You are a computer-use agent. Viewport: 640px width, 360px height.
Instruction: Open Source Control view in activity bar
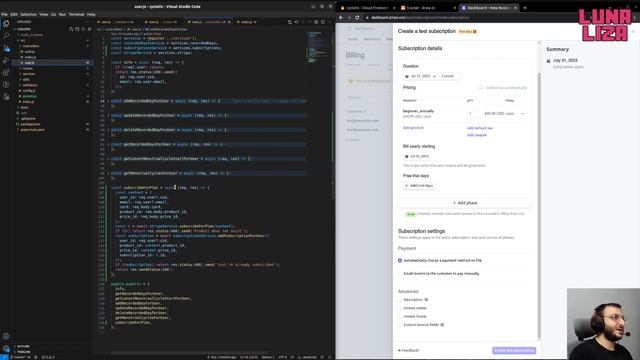(6, 48)
